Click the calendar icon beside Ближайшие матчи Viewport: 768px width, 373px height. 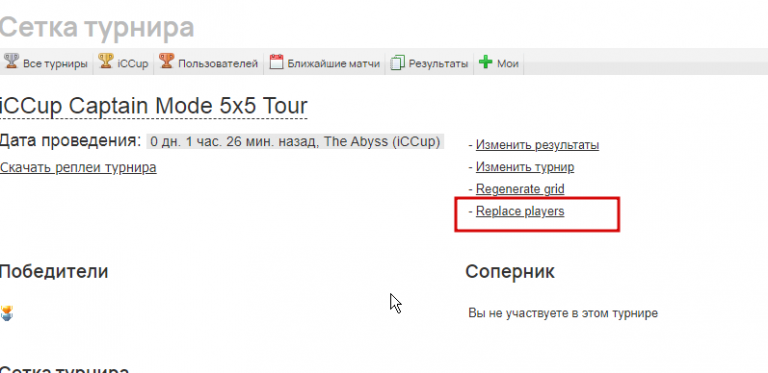tap(276, 62)
